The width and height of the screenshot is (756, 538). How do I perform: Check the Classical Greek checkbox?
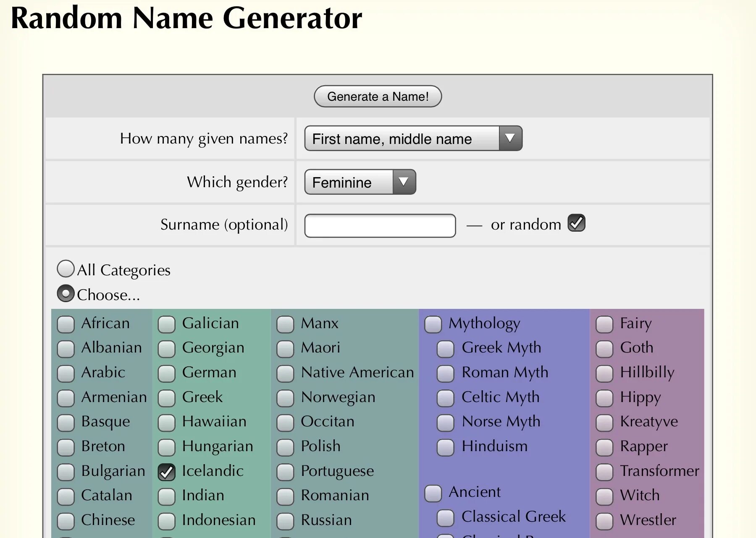[x=445, y=518]
